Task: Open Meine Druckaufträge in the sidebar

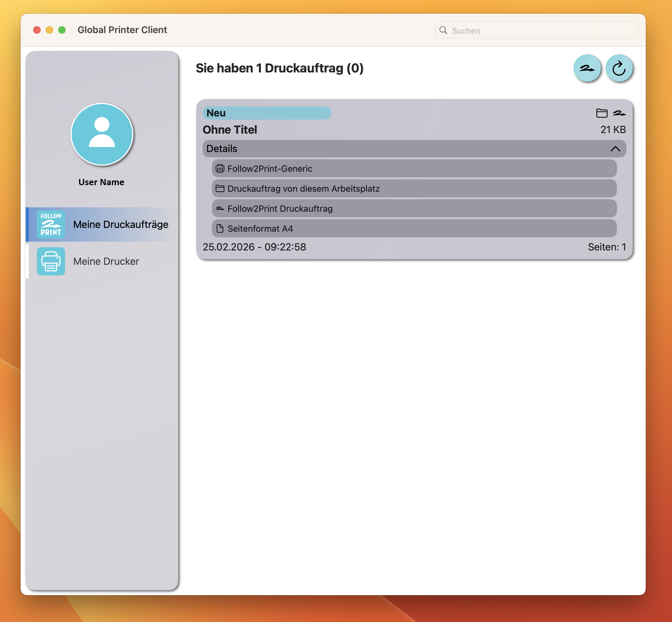Action: tap(121, 224)
